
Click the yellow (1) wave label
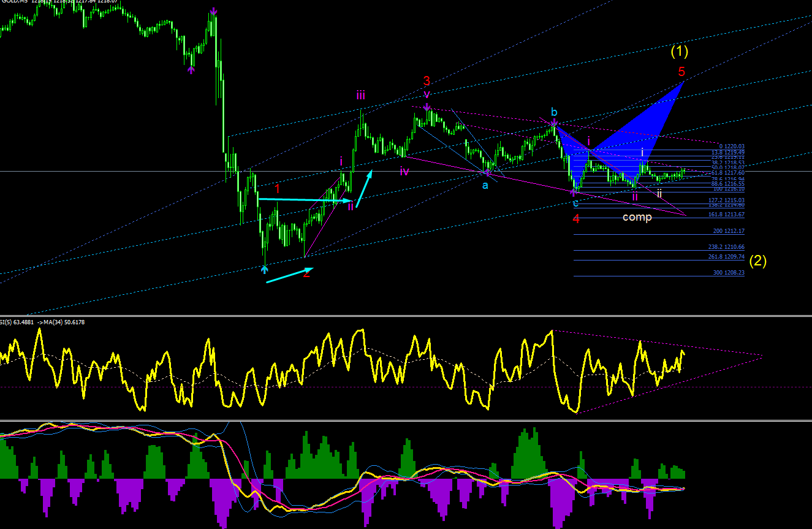(x=679, y=51)
